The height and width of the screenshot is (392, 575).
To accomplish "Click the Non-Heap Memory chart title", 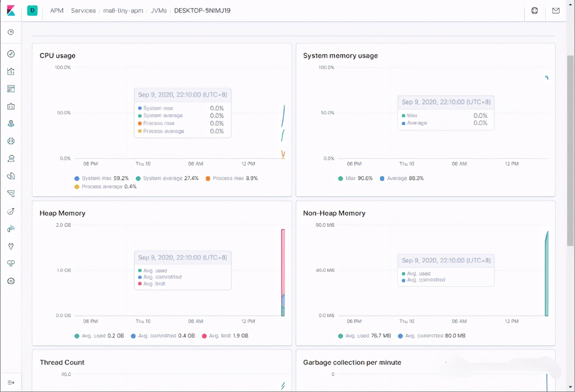I will pyautogui.click(x=334, y=213).
